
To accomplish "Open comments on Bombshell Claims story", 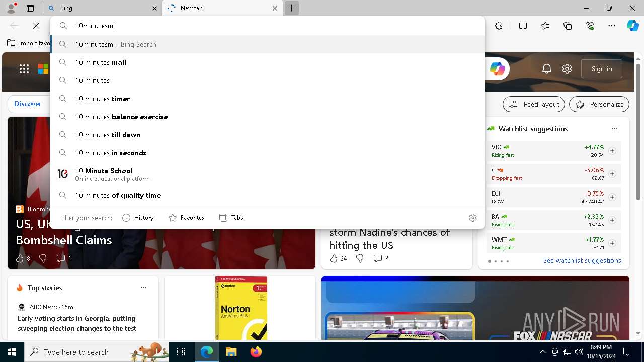I will tap(64, 258).
